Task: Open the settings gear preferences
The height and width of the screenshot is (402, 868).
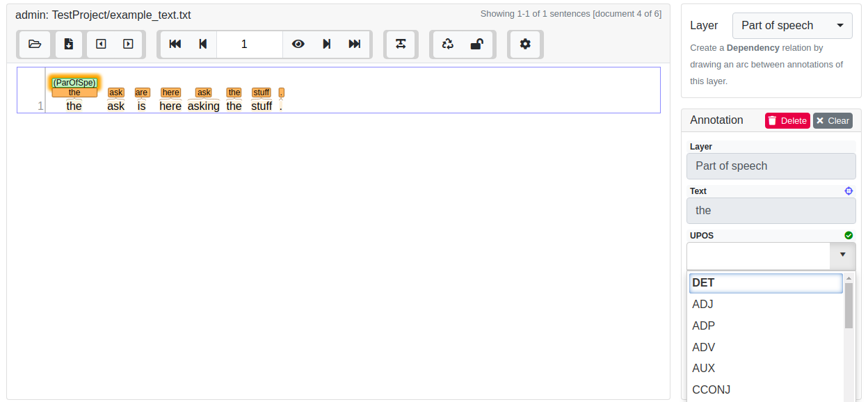Action: pos(525,45)
